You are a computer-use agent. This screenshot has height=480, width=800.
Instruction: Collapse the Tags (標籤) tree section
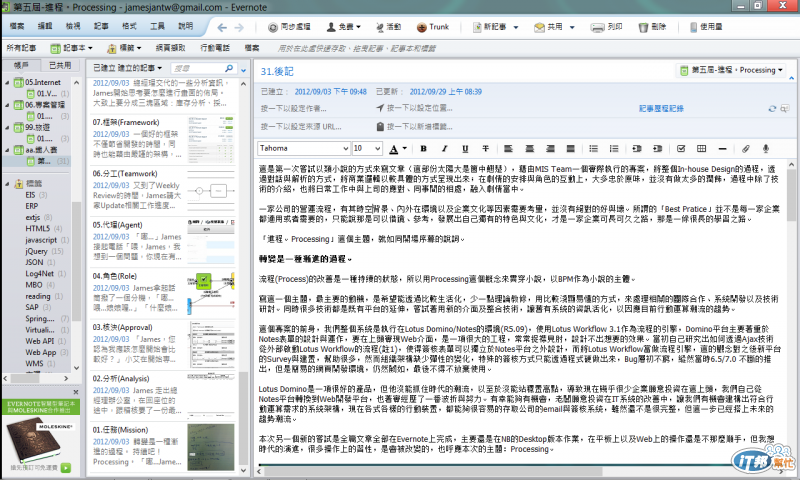pyautogui.click(x=7, y=184)
